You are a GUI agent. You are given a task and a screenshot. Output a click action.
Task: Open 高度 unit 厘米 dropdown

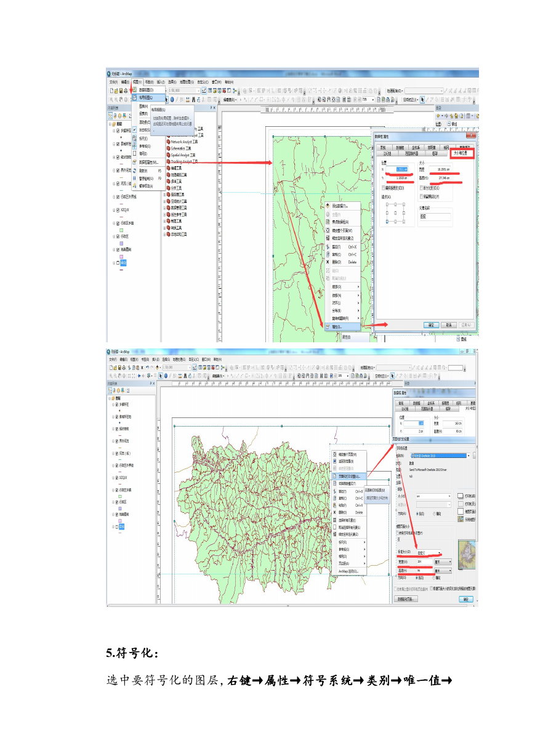[443, 571]
